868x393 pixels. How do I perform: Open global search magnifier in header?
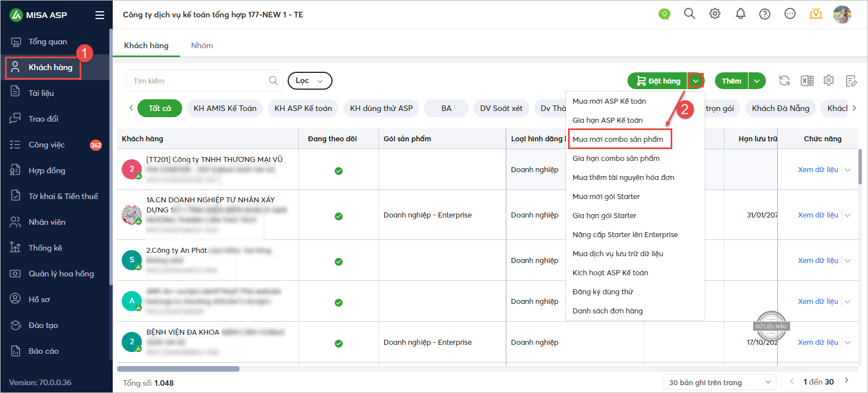(690, 14)
